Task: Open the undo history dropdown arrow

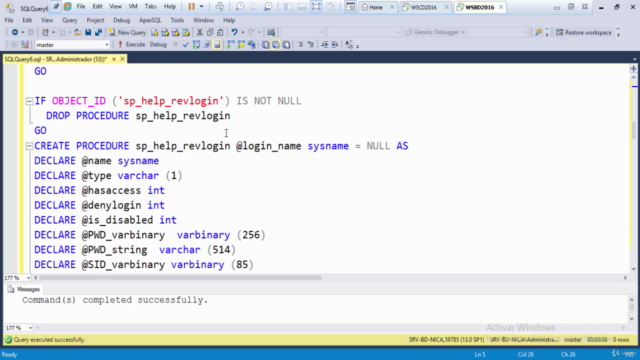Action: [243, 32]
